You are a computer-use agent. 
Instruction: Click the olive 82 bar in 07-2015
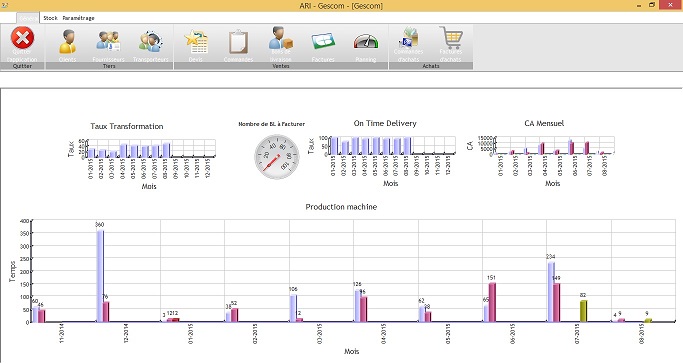click(583, 311)
